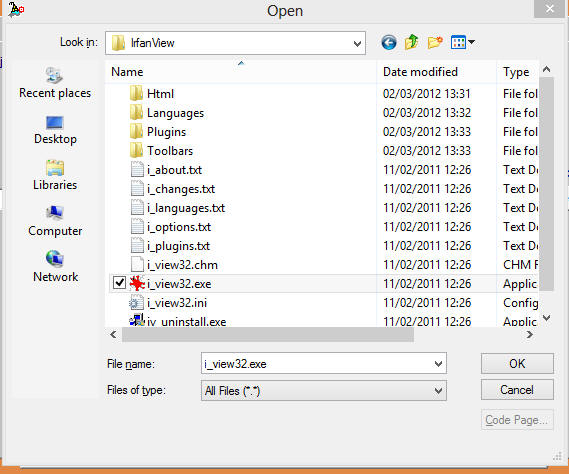Select the iv_uninstall.exe icon
Image resolution: width=569 pixels, height=474 pixels.
click(137, 320)
